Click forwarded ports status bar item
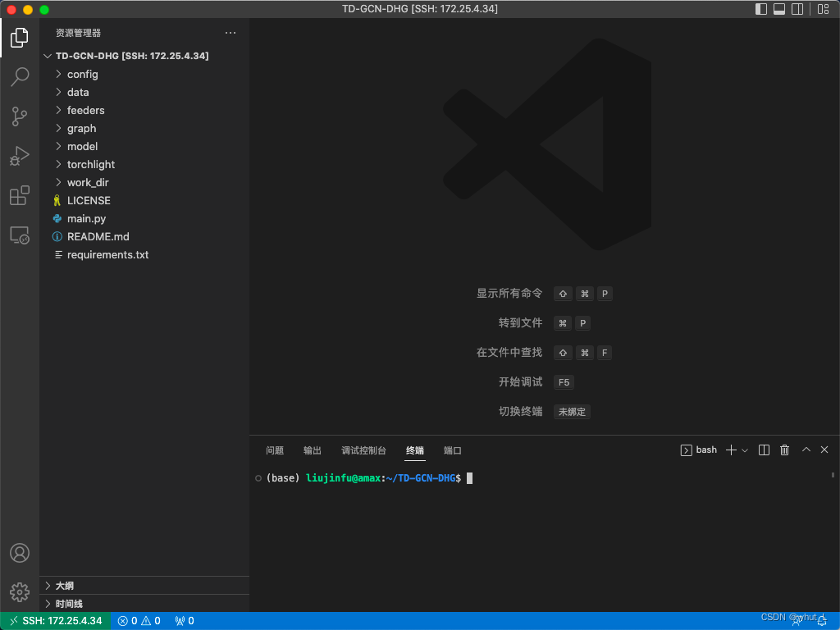 (x=185, y=621)
